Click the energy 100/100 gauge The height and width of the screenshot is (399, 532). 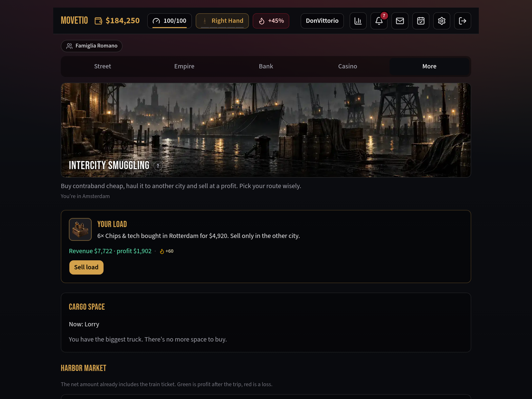pos(170,21)
